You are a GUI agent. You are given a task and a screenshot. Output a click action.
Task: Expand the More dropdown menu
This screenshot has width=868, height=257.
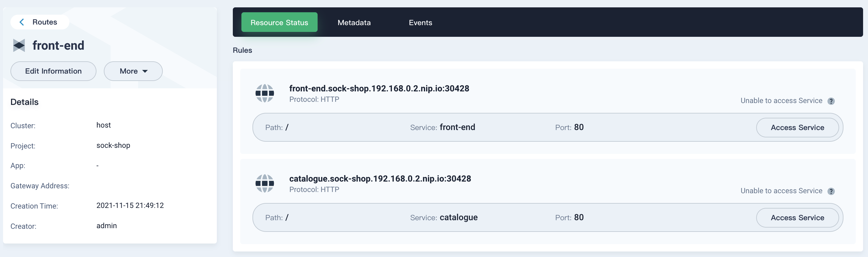[133, 71]
